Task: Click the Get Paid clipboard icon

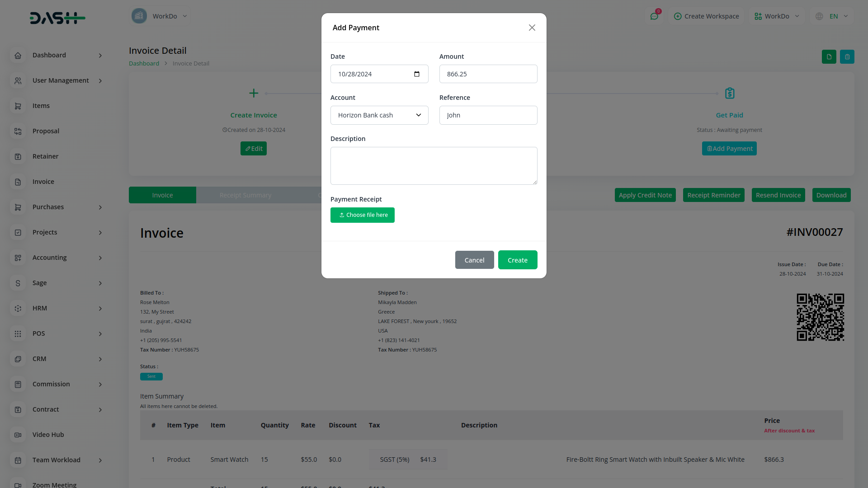Action: (729, 94)
